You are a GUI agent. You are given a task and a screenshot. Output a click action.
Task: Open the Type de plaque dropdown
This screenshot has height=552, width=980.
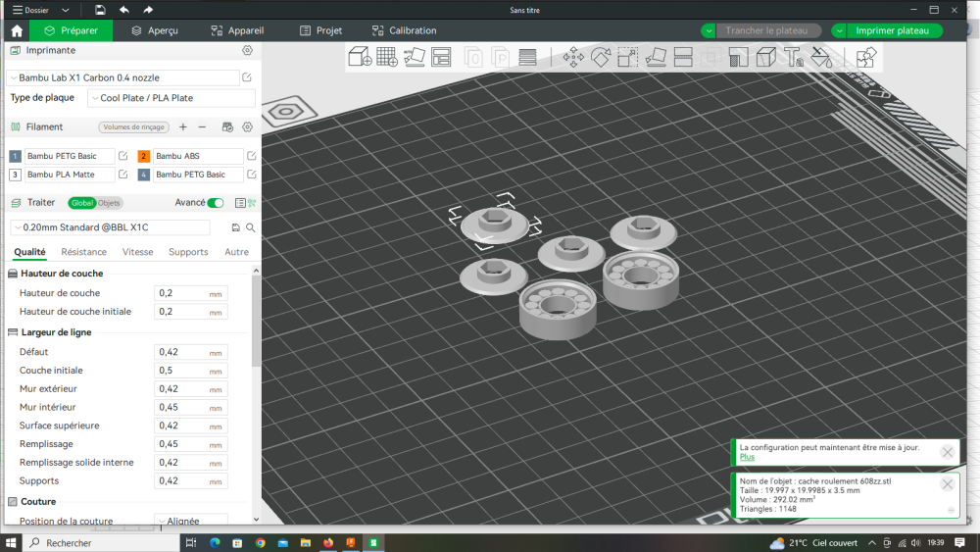tap(171, 97)
